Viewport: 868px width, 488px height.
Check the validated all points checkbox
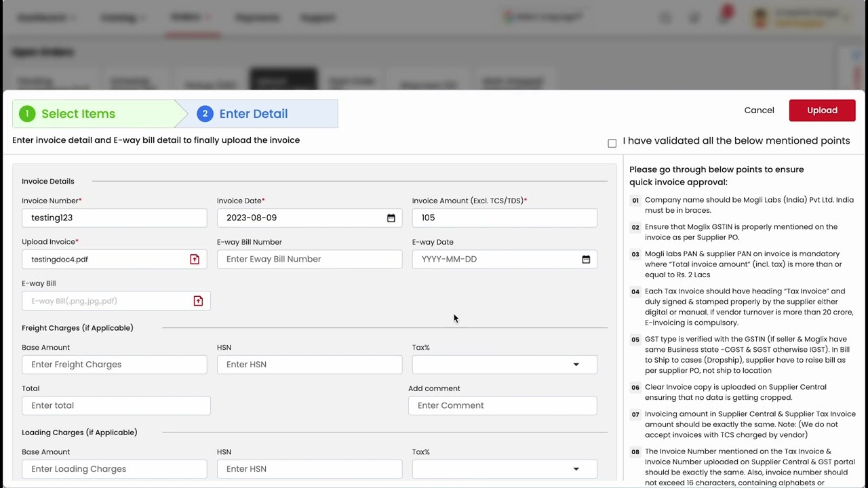tap(612, 143)
